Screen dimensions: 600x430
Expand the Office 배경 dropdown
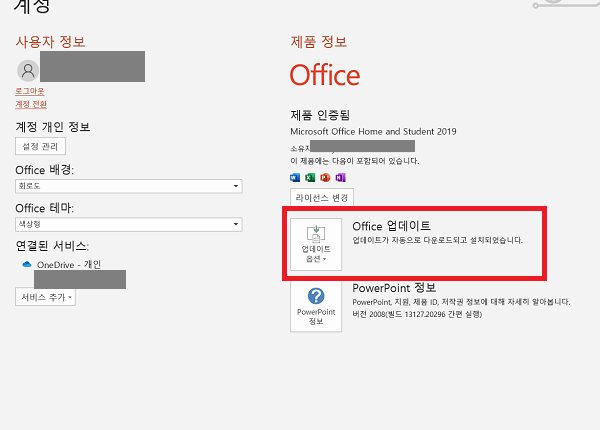pyautogui.click(x=129, y=186)
